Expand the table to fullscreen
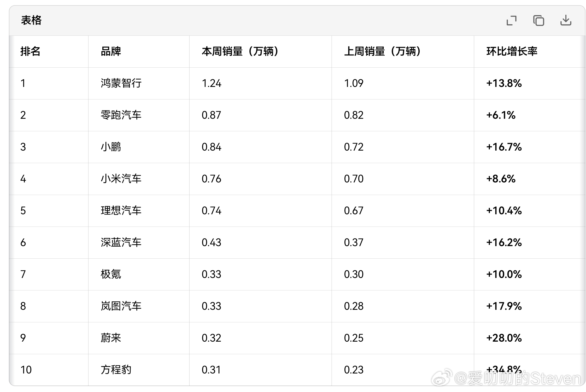The width and height of the screenshot is (586, 392). click(x=512, y=21)
